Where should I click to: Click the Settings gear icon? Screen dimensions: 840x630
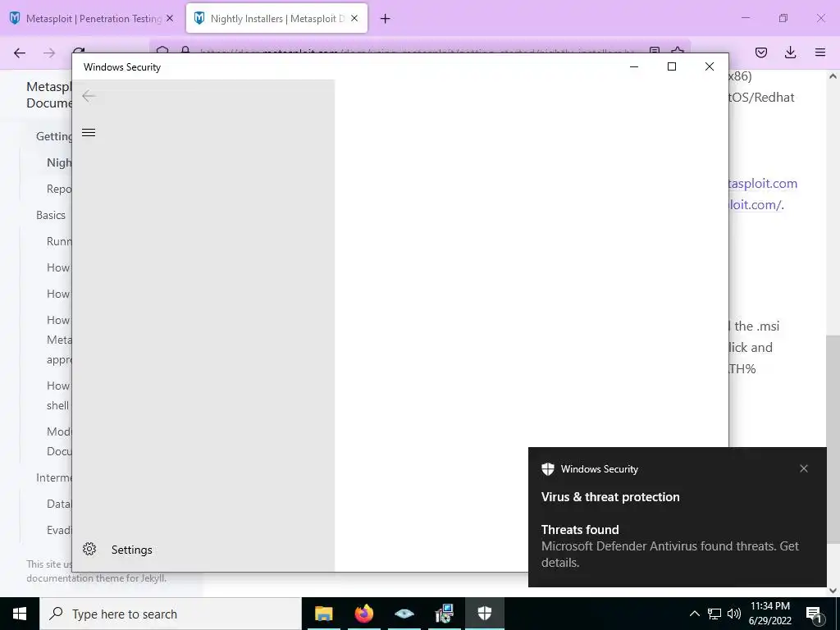(89, 549)
